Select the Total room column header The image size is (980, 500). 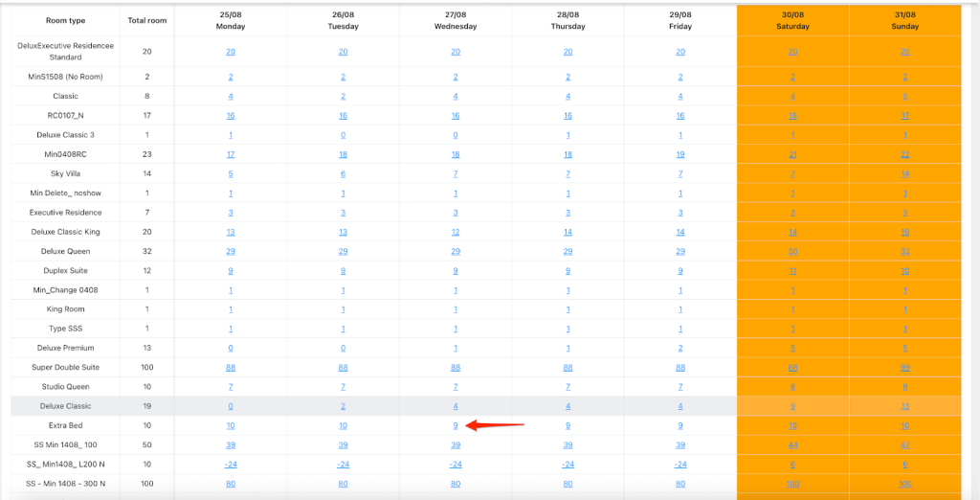pos(146,21)
